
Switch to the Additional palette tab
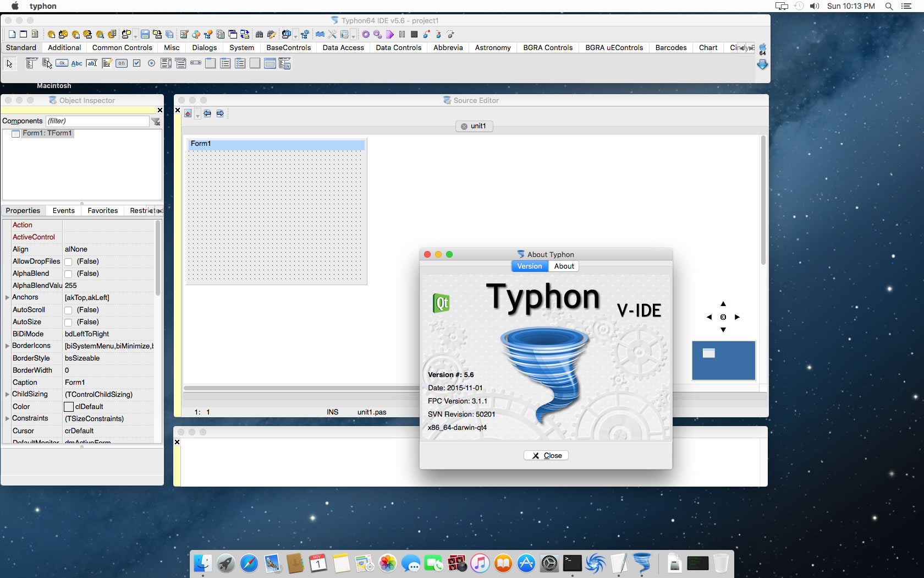click(x=64, y=48)
